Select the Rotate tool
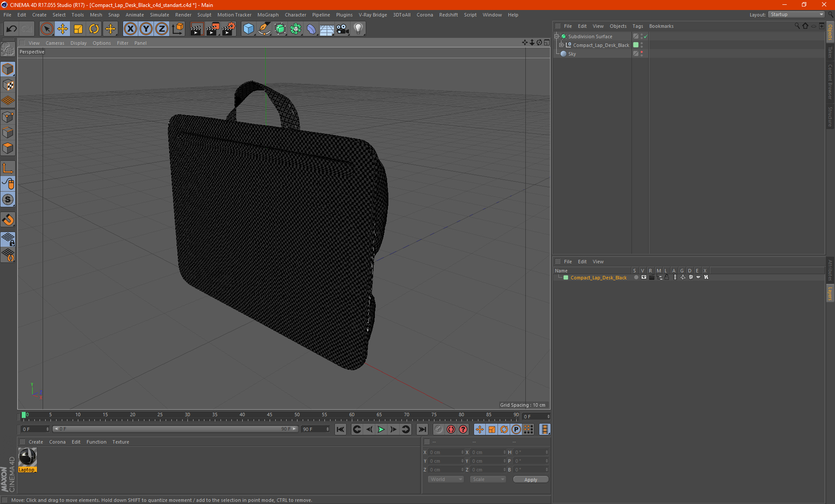Viewport: 835px width, 504px height. coord(94,29)
